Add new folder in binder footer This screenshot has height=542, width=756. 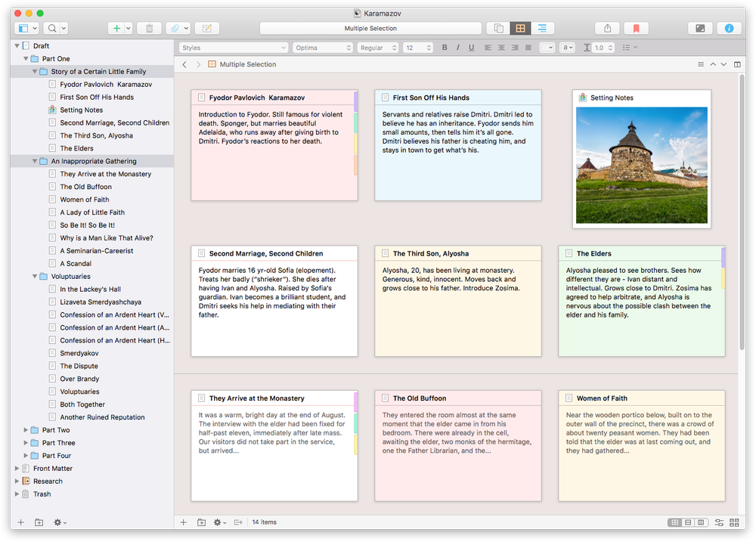click(x=39, y=522)
